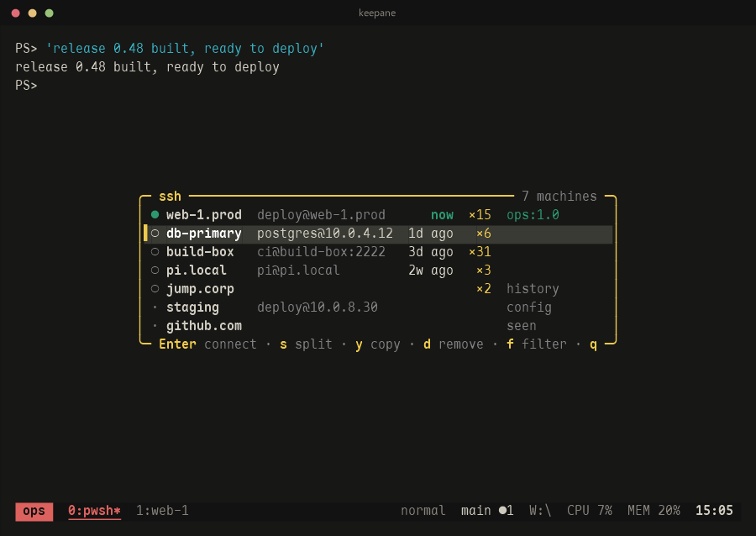Click the CPU 7% status entry
Screen dimensions: 756x536
(590, 511)
